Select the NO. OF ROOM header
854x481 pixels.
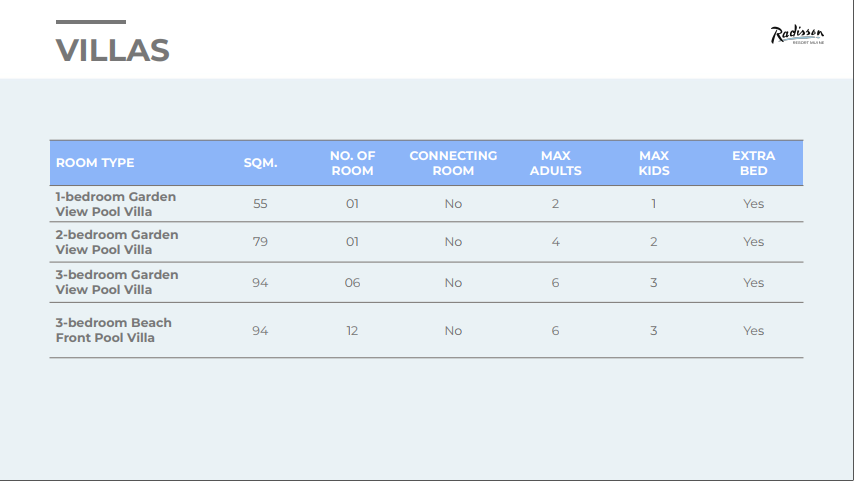tap(352, 163)
